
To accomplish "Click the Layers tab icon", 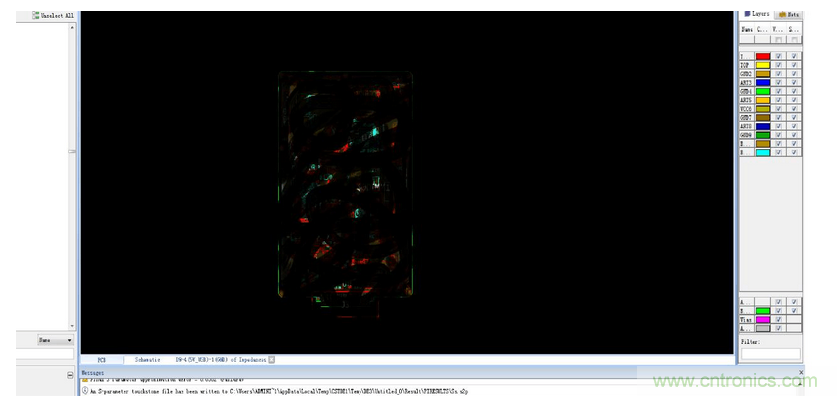I will coord(747,14).
